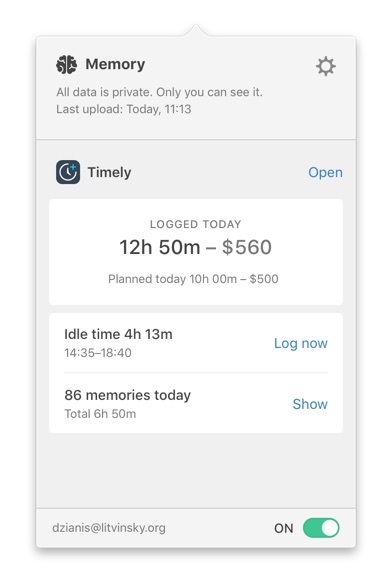Click the Timely app name label
The width and height of the screenshot is (389, 574).
109,172
